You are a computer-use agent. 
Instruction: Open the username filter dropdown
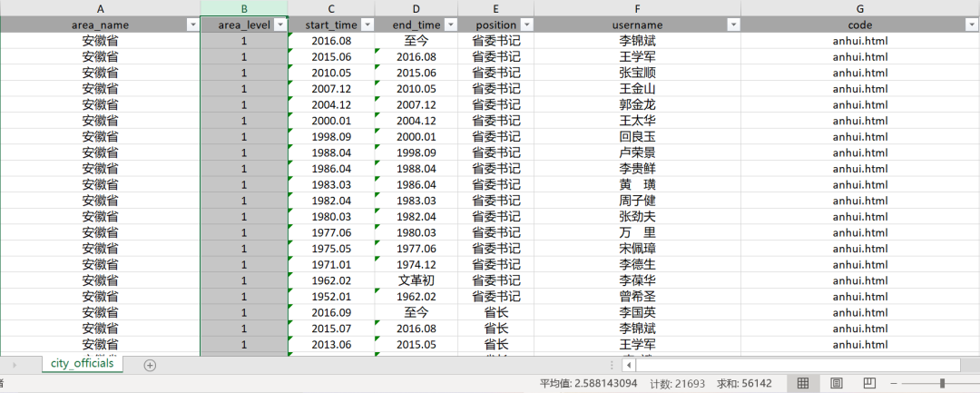click(x=733, y=25)
